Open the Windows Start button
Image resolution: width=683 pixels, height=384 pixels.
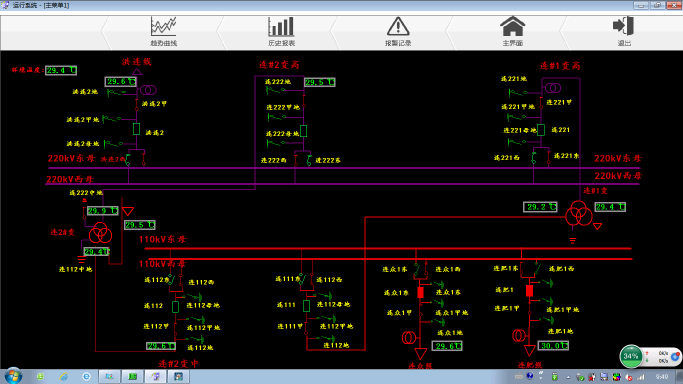pyautogui.click(x=13, y=376)
